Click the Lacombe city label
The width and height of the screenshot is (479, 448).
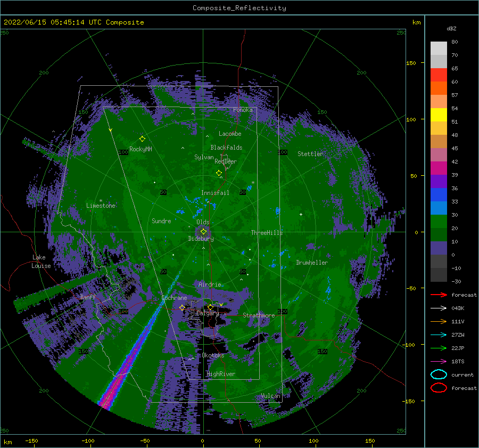pyautogui.click(x=230, y=134)
